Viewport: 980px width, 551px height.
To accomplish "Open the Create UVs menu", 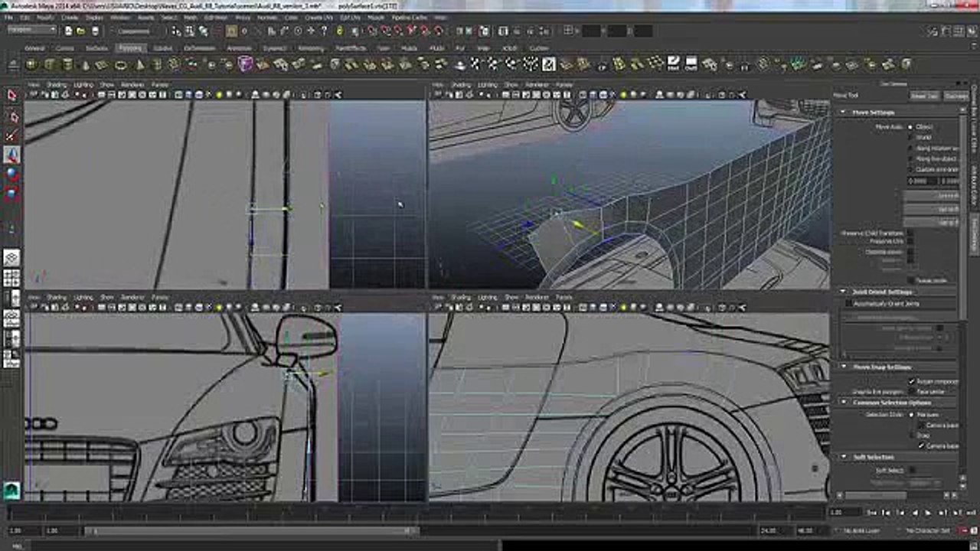I will (x=318, y=17).
